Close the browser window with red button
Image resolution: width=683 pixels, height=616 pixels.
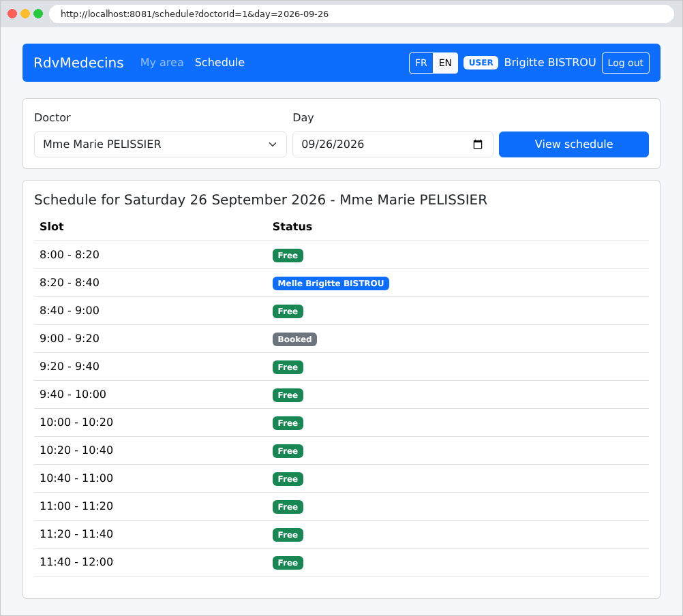(12, 14)
